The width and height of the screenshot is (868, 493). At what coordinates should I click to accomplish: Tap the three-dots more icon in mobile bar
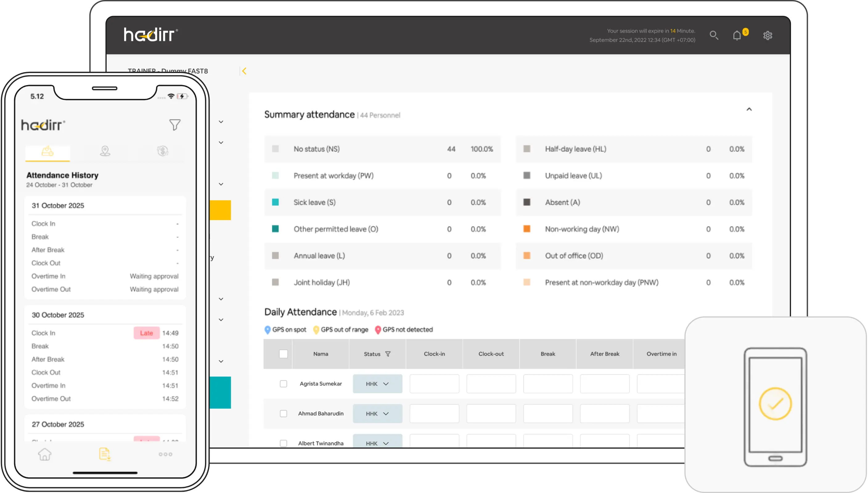click(165, 454)
